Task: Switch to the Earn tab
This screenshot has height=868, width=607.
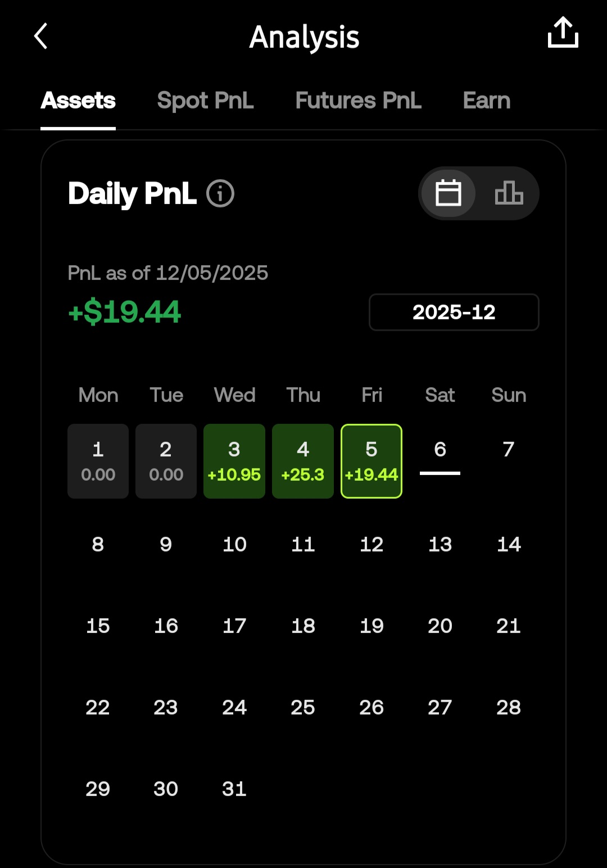Action: 487,101
